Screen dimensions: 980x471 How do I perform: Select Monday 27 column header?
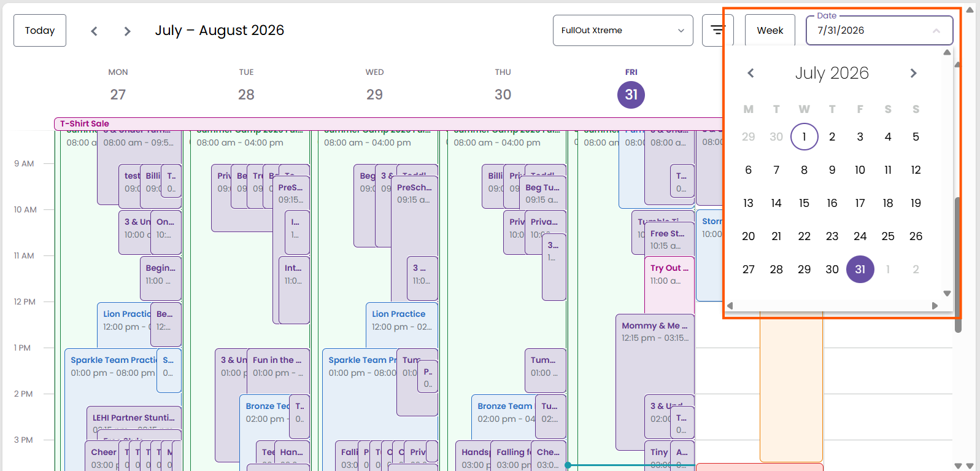tap(118, 86)
